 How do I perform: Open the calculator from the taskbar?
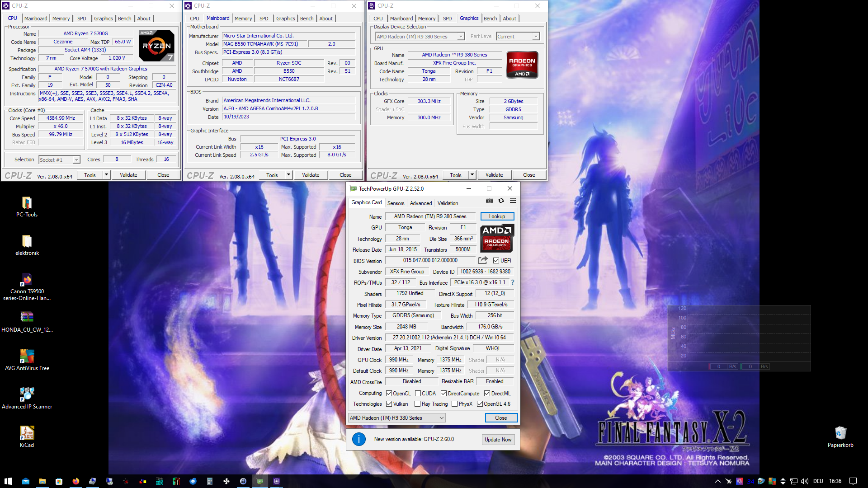pyautogui.click(x=210, y=481)
